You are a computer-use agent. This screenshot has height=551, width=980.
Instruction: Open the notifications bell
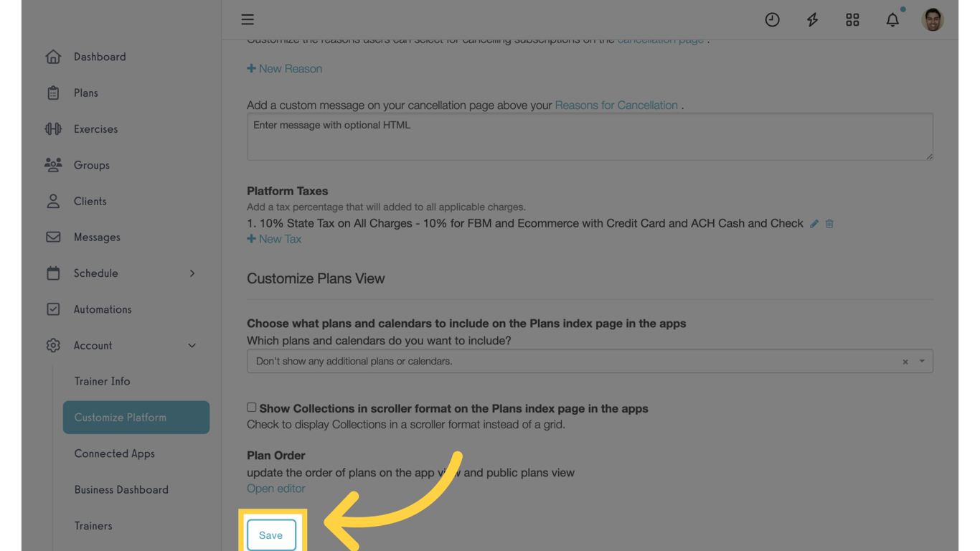[x=892, y=20]
